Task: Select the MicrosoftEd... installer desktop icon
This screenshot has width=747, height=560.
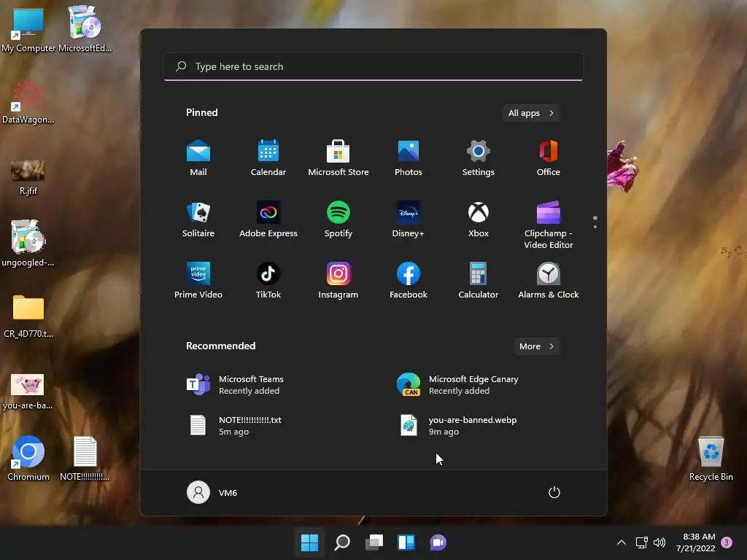Action: (85, 29)
